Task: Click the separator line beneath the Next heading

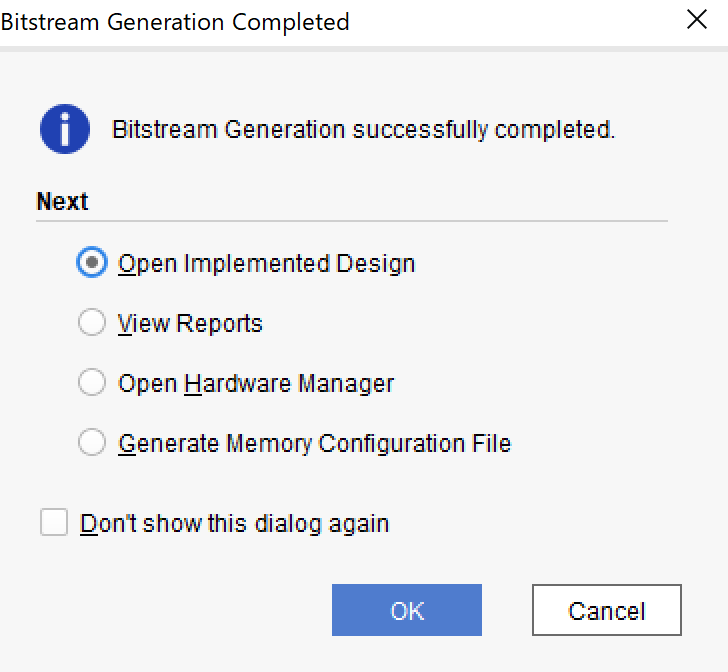Action: [x=352, y=221]
